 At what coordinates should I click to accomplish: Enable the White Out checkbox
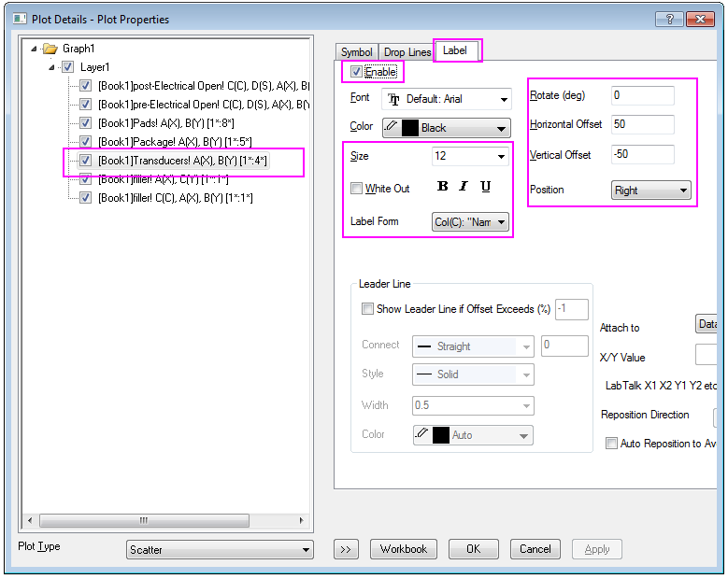click(x=356, y=189)
